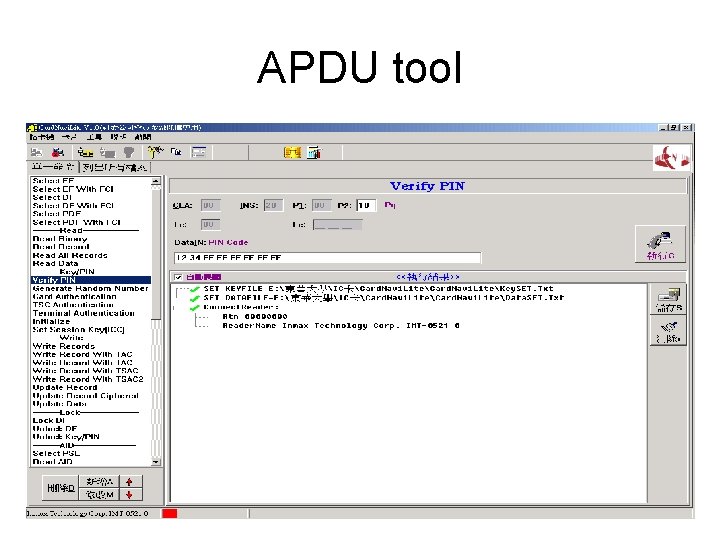Click the Lc value field
The width and height of the screenshot is (720, 540).
(x=210, y=225)
